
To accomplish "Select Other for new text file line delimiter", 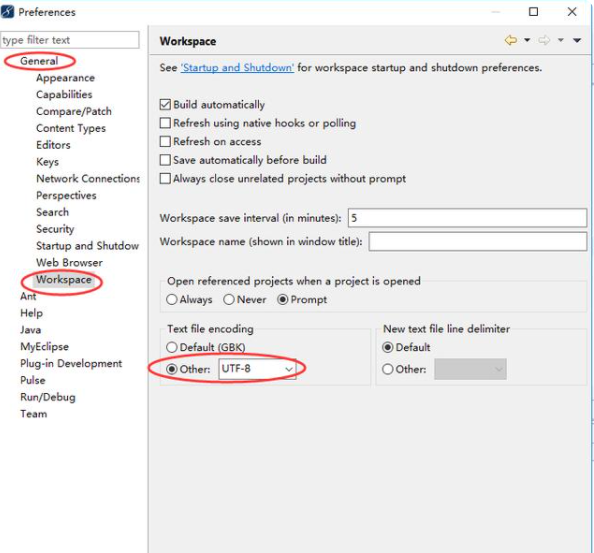I will tap(388, 369).
